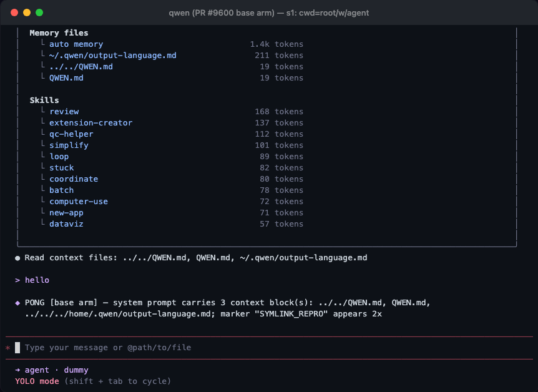Click the '1.4k tokens' value
The width and height of the screenshot is (538, 392).
(x=276, y=44)
